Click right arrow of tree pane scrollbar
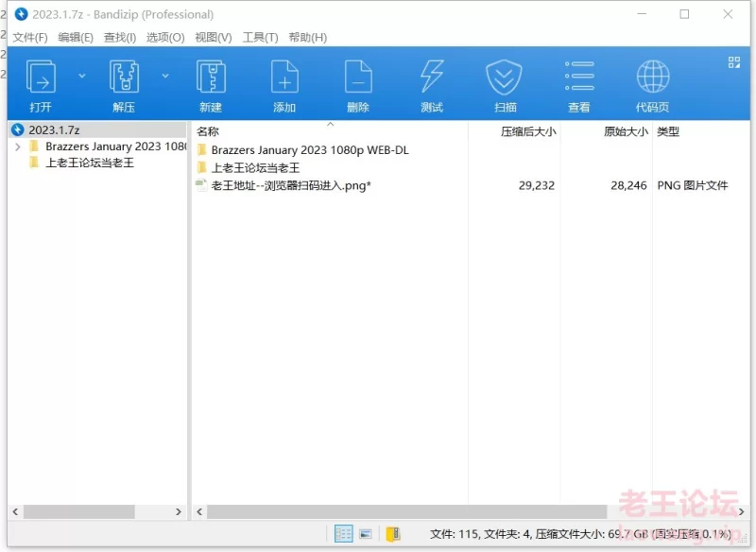This screenshot has height=552, width=756. (x=179, y=511)
